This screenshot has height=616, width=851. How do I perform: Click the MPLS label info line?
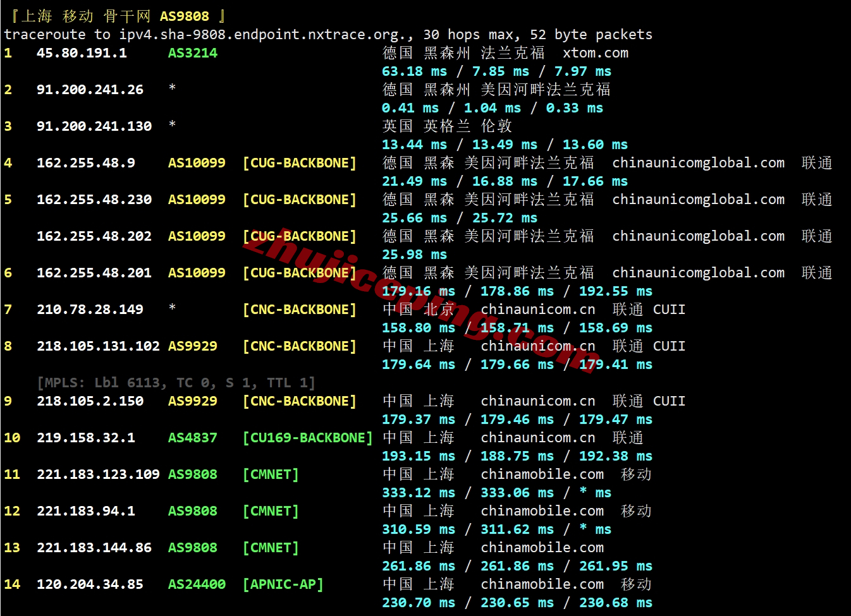tap(176, 383)
